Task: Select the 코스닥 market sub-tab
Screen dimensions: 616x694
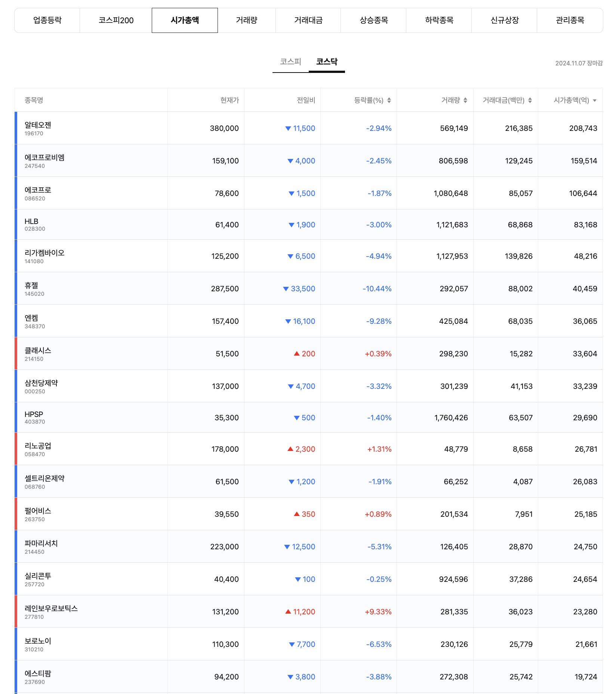Action: [327, 62]
